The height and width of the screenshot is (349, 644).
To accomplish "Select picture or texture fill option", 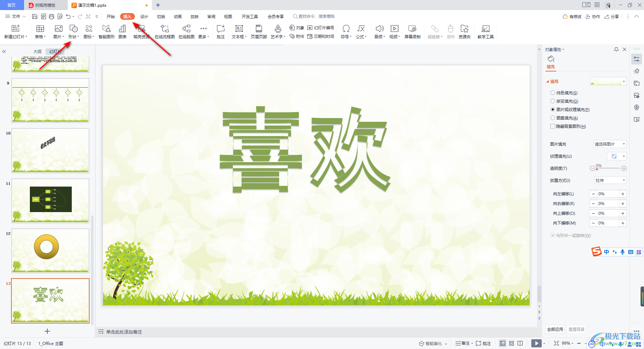I will click(570, 110).
